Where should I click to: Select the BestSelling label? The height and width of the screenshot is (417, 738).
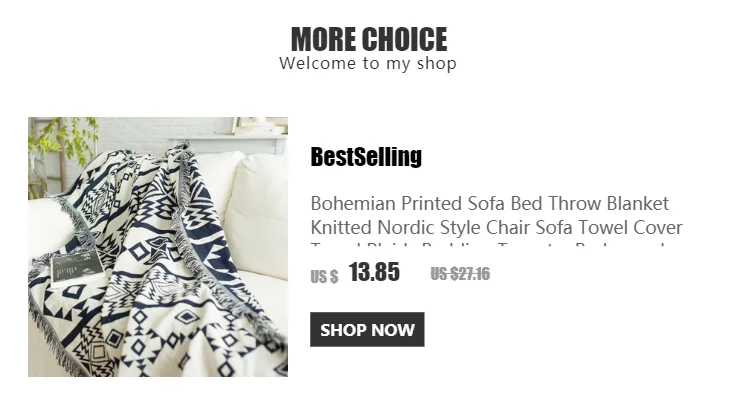[x=366, y=157]
